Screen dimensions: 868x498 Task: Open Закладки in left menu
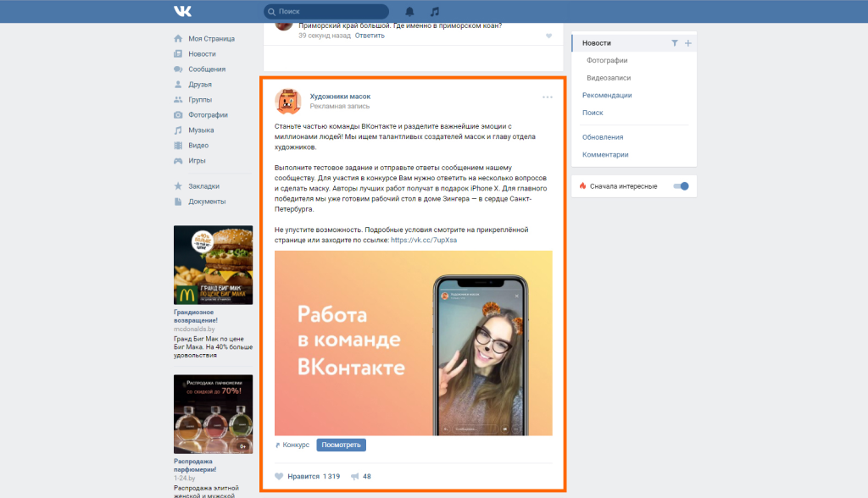(x=203, y=186)
